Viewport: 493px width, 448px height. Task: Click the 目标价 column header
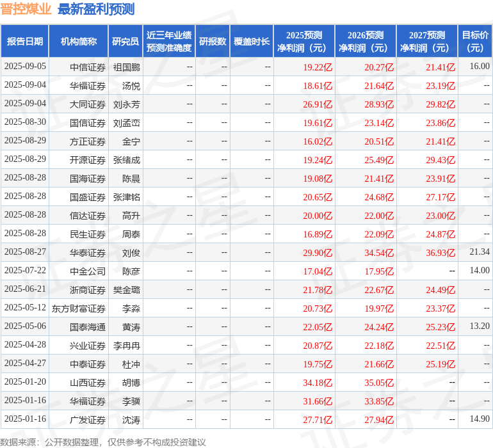click(475, 42)
